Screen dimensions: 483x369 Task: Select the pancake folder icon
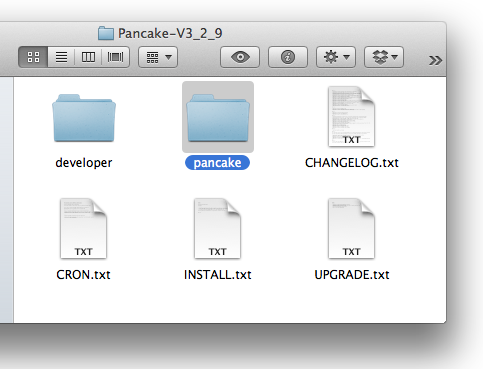(218, 118)
